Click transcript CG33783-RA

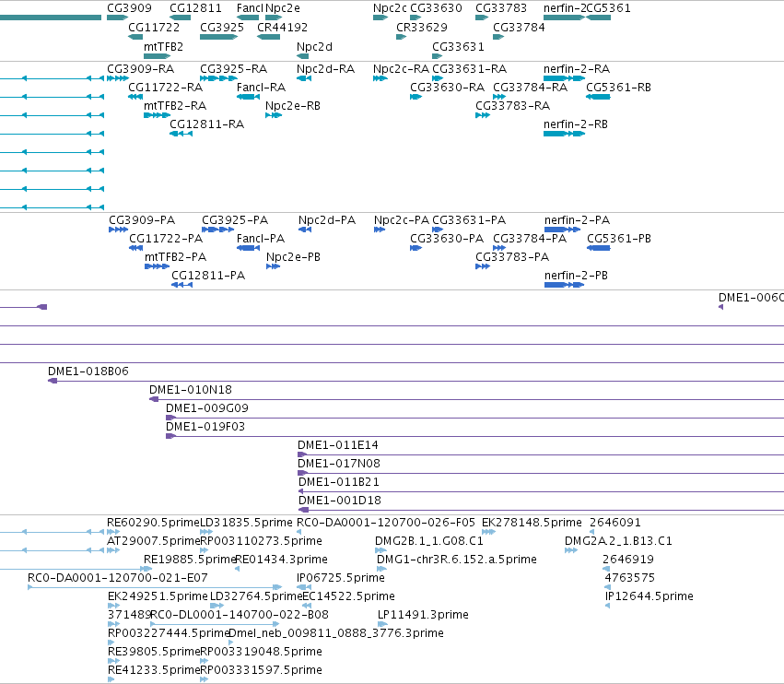[x=483, y=115]
